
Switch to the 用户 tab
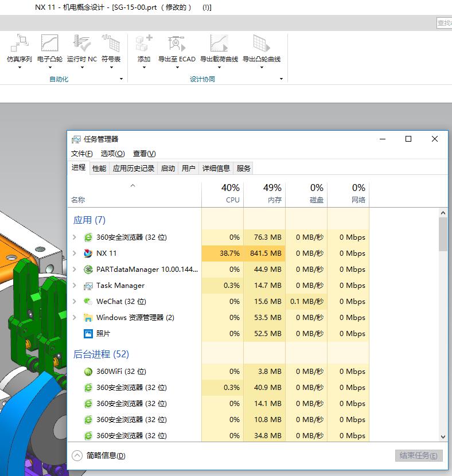coord(189,168)
